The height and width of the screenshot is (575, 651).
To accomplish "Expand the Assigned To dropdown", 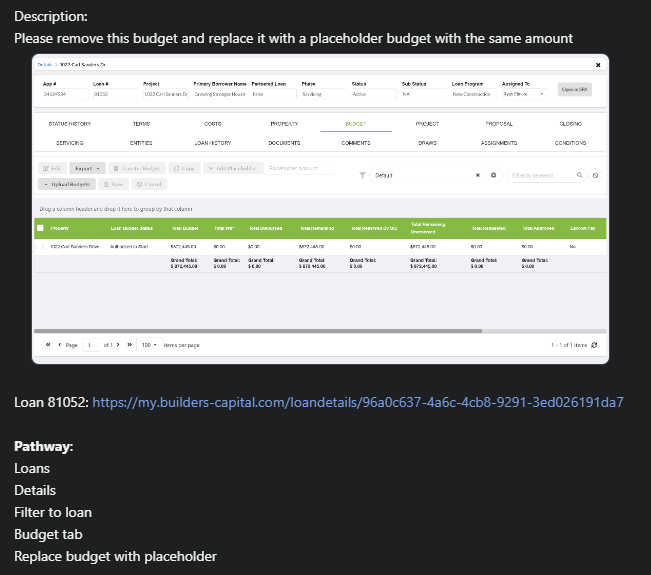I will pos(524,94).
